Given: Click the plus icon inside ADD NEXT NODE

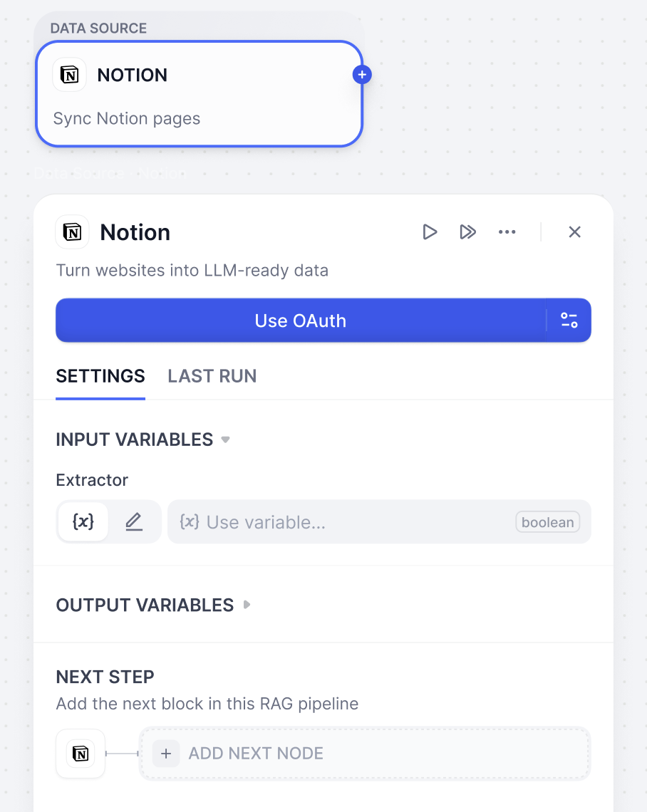Looking at the screenshot, I should (x=166, y=753).
